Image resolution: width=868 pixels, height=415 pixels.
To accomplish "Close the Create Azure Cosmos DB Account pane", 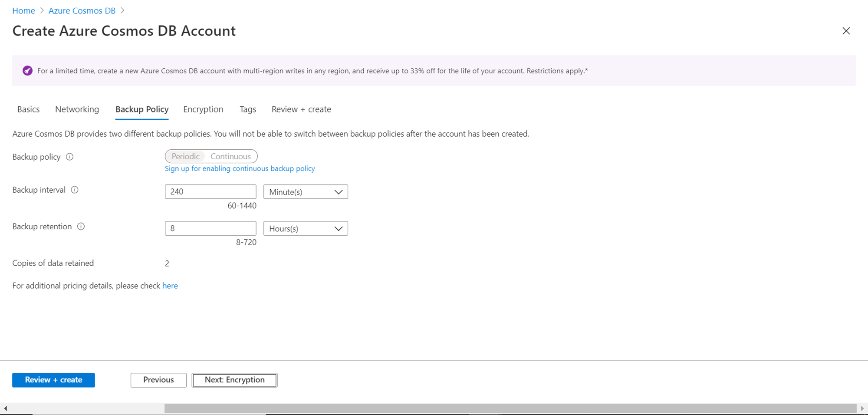I will tap(846, 31).
